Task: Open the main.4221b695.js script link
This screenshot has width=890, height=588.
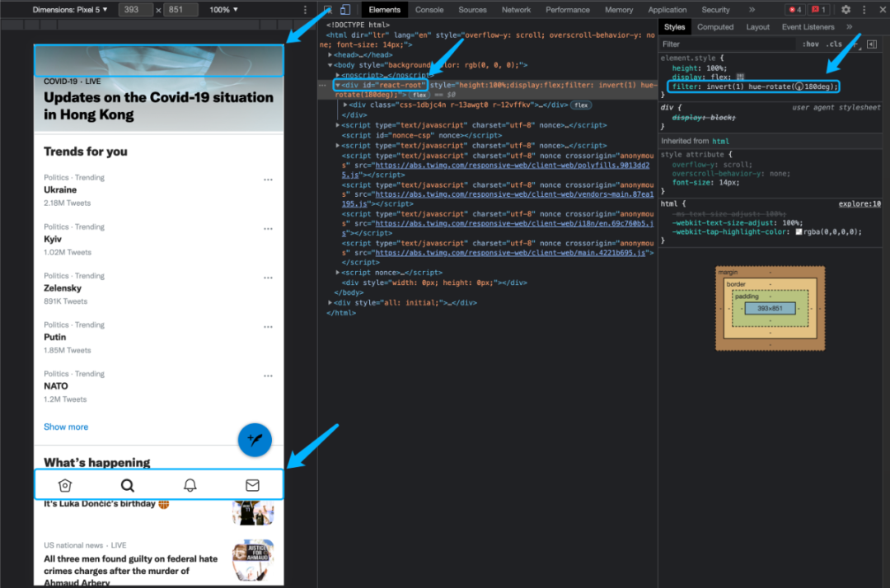Action: point(510,253)
